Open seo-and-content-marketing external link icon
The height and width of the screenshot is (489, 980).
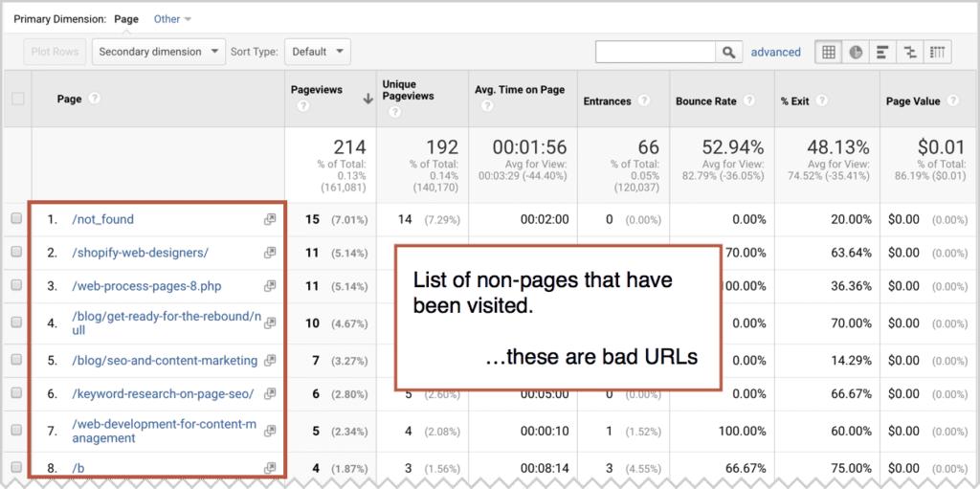pos(269,361)
